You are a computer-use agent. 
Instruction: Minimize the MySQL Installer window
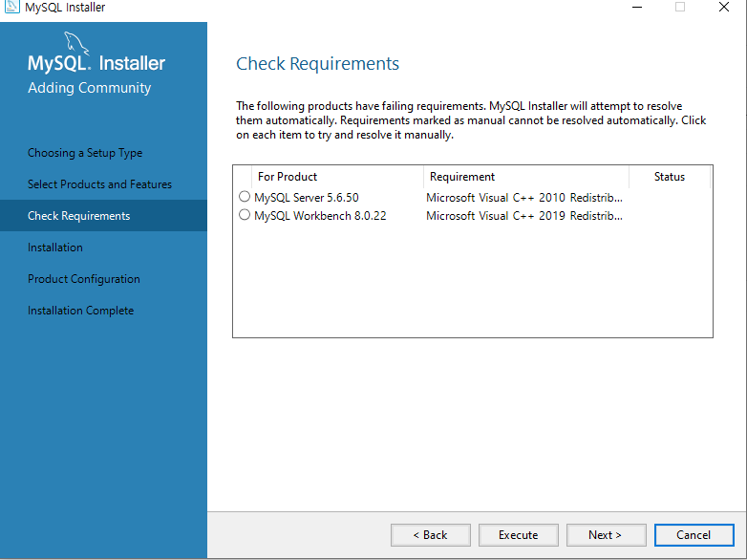(637, 7)
